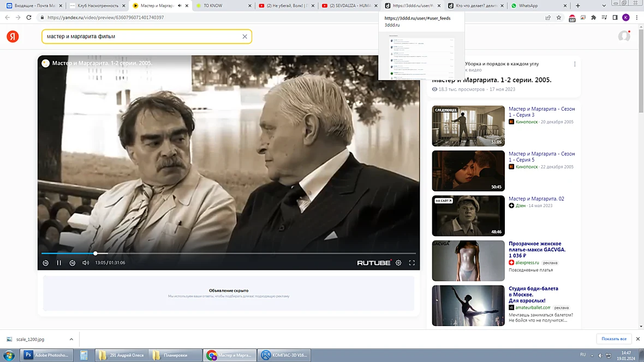Expand the scale_1200.jpg download options chevron
The height and width of the screenshot is (362, 644).
pyautogui.click(x=71, y=340)
